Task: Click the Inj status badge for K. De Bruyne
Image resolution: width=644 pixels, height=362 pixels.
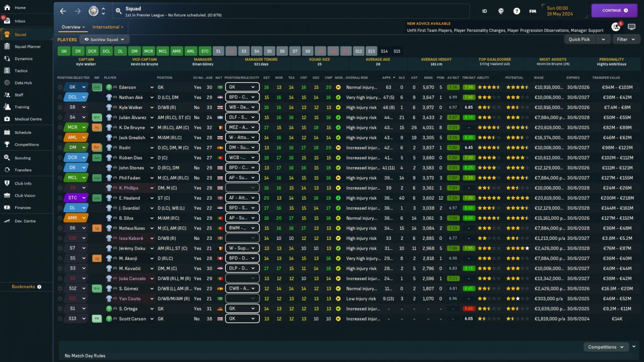Action: (97, 128)
